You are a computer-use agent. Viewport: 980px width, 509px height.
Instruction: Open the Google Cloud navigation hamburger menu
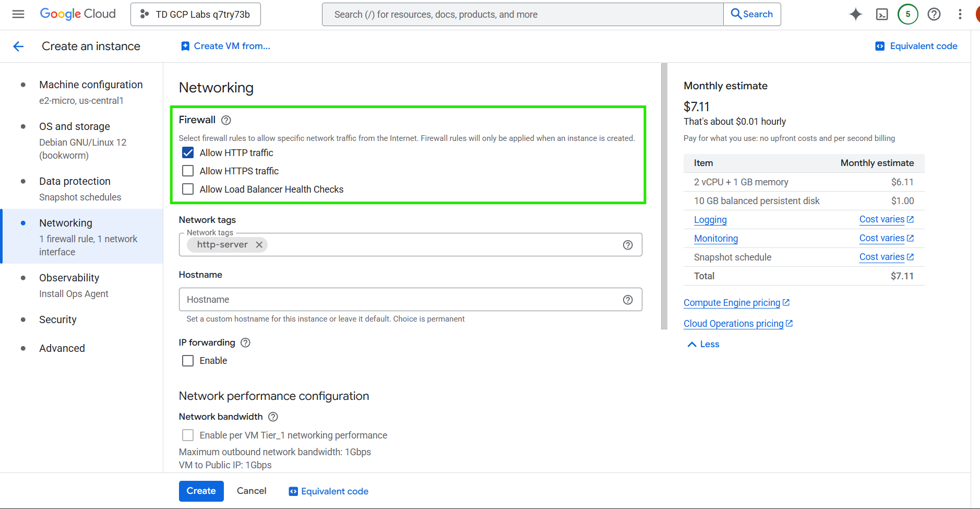[18, 14]
